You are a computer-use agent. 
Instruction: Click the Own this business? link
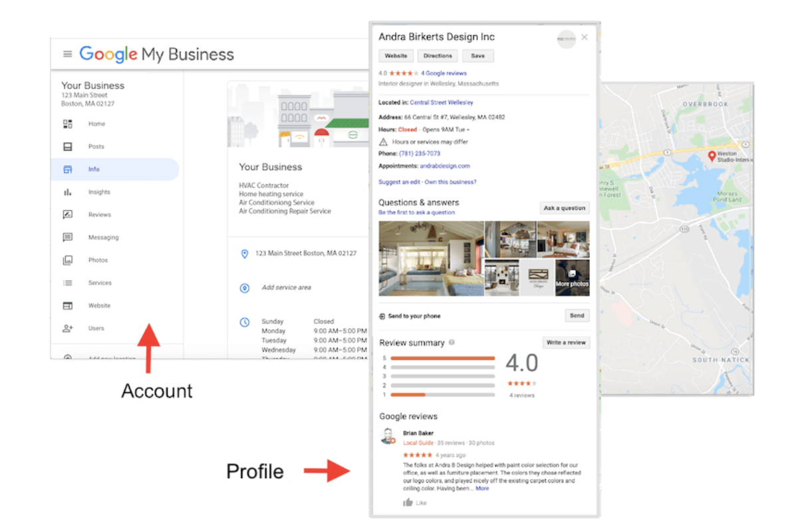tap(450, 182)
